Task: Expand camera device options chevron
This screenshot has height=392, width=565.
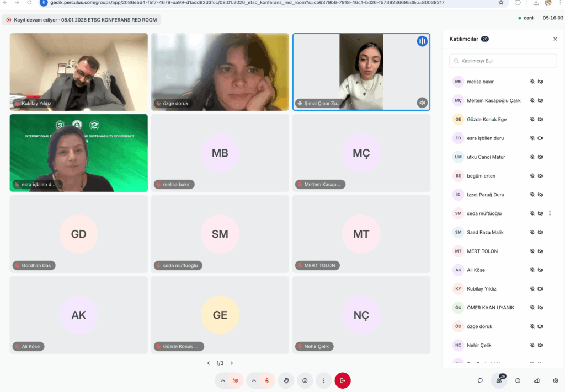Action: tap(223, 380)
